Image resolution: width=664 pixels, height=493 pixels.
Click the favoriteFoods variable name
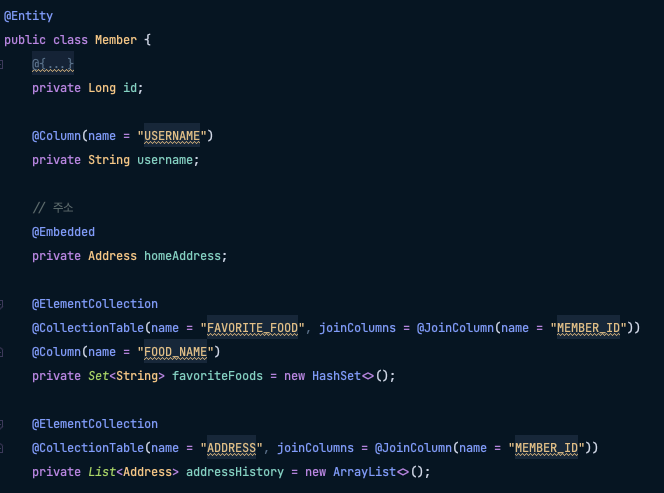click(217, 376)
